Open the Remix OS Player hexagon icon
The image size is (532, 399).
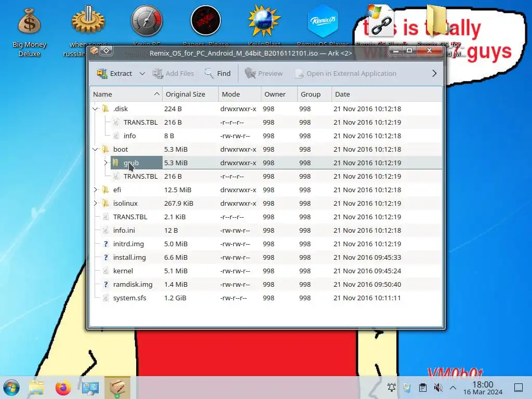click(x=323, y=21)
